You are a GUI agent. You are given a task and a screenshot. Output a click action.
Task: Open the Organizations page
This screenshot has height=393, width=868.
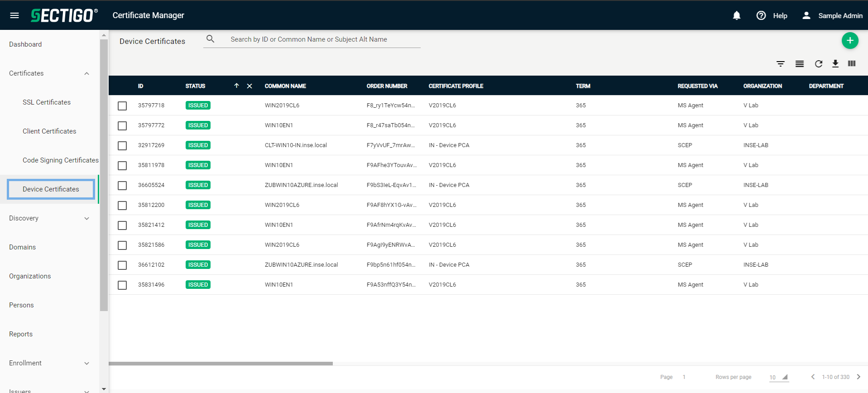[30, 276]
